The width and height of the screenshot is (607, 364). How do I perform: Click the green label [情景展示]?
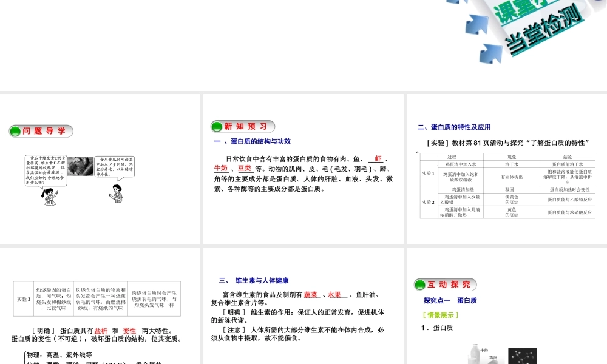441,315
